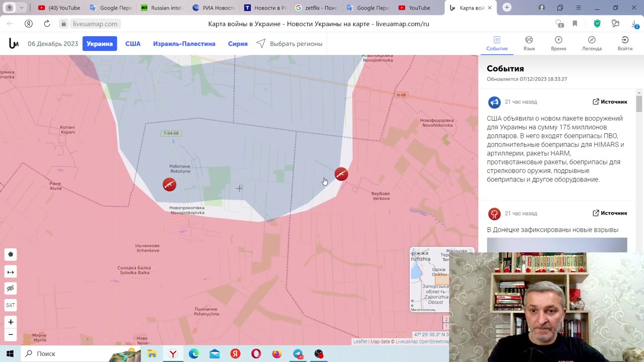
Task: Click the green shield protection icon
Action: coord(597,24)
